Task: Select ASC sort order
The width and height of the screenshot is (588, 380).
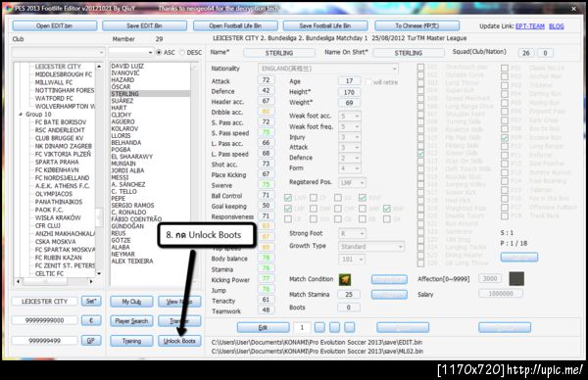Action: (159, 53)
